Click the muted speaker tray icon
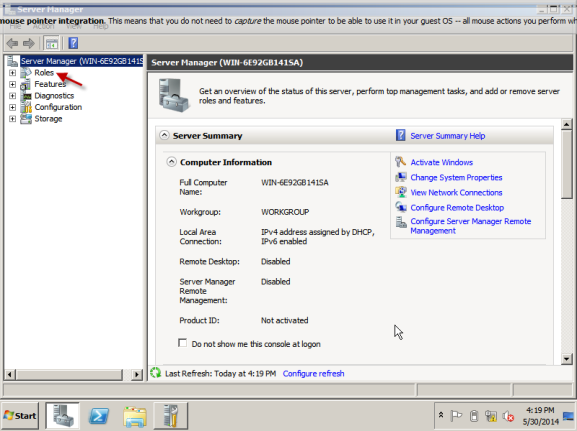This screenshot has width=577, height=431. pyautogui.click(x=508, y=416)
